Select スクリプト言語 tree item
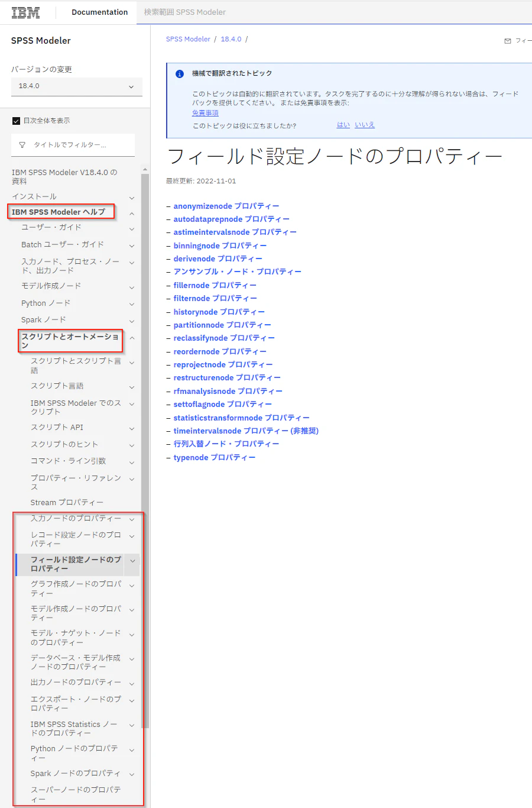 [57, 386]
